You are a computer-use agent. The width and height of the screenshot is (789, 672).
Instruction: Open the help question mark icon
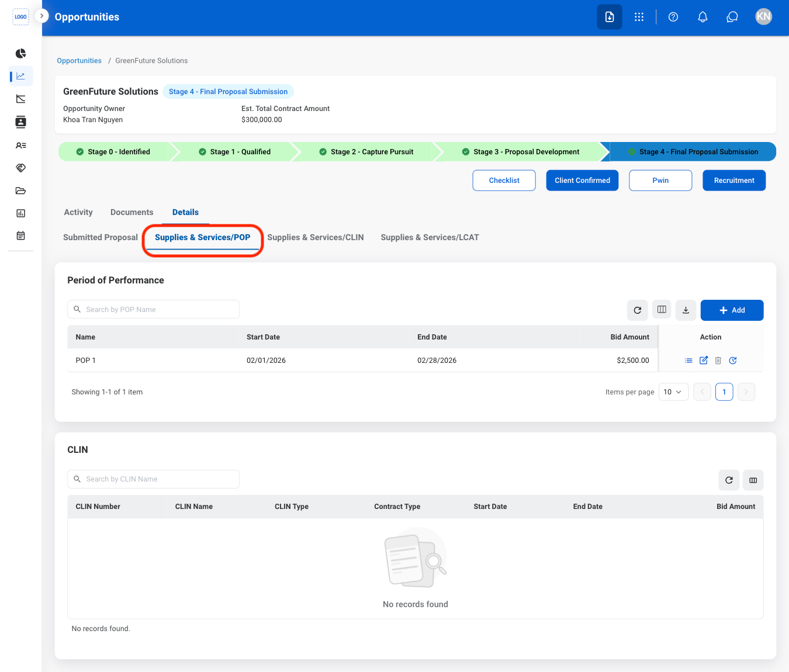coord(673,17)
